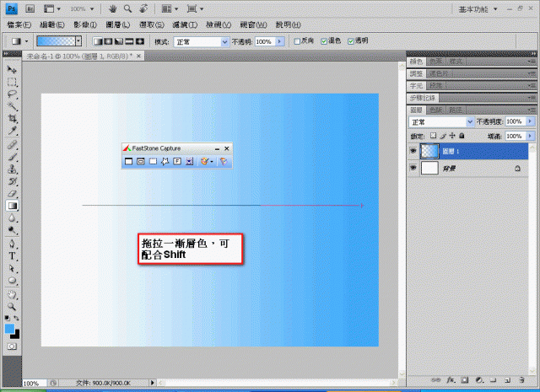Open the 基本功能 workspace dropdown
This screenshot has width=540, height=392.
pos(478,9)
